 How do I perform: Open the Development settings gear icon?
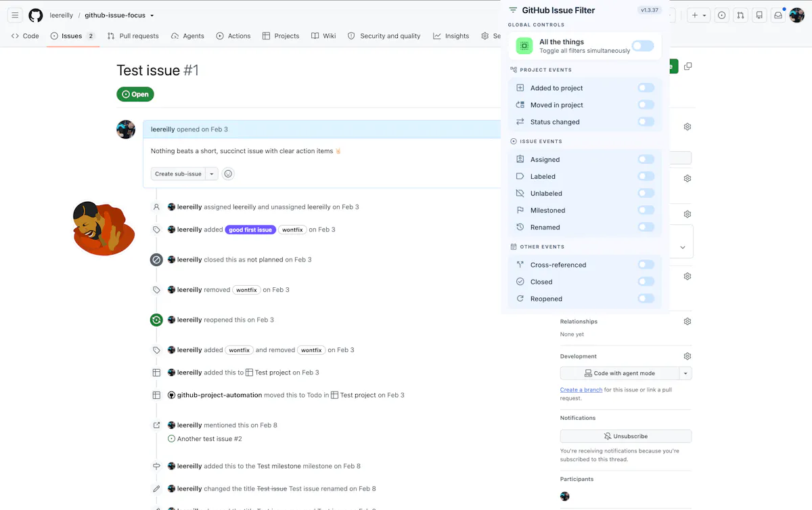[687, 356]
